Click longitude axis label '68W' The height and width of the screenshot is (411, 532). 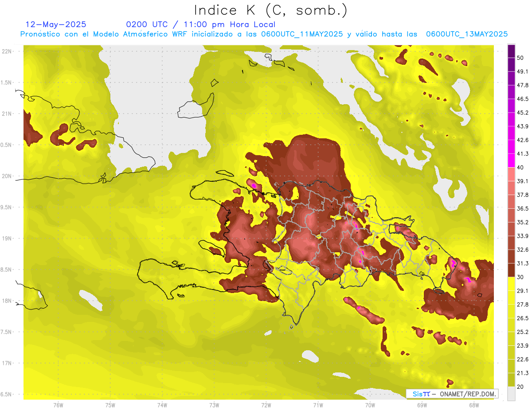(473, 405)
